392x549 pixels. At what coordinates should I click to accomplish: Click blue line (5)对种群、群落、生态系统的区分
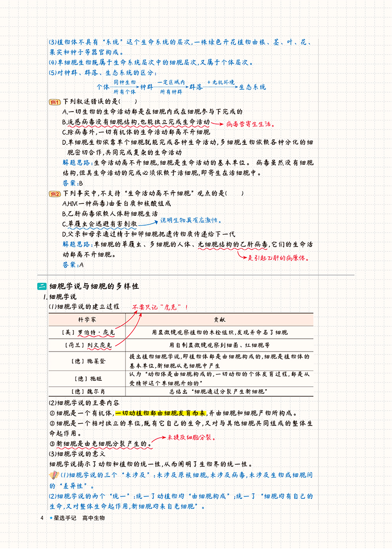[x=103, y=73]
